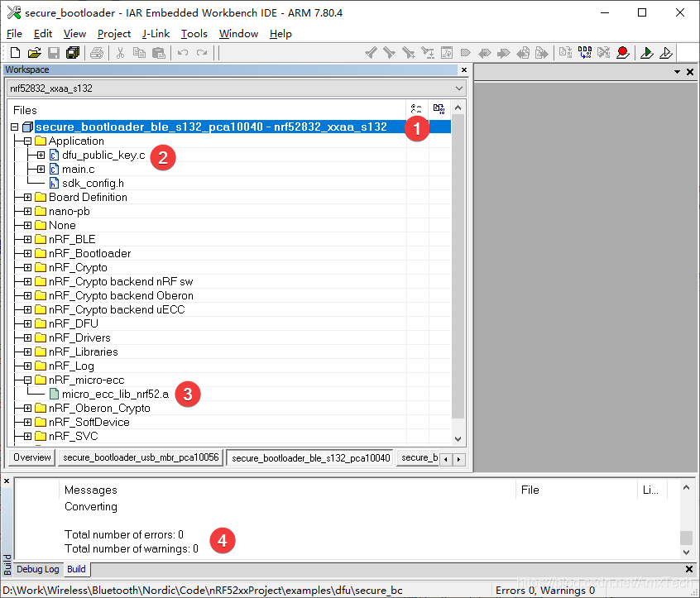Click the Copy toolbar icon
Screen dimensions: 700x598
pyautogui.click(x=139, y=53)
